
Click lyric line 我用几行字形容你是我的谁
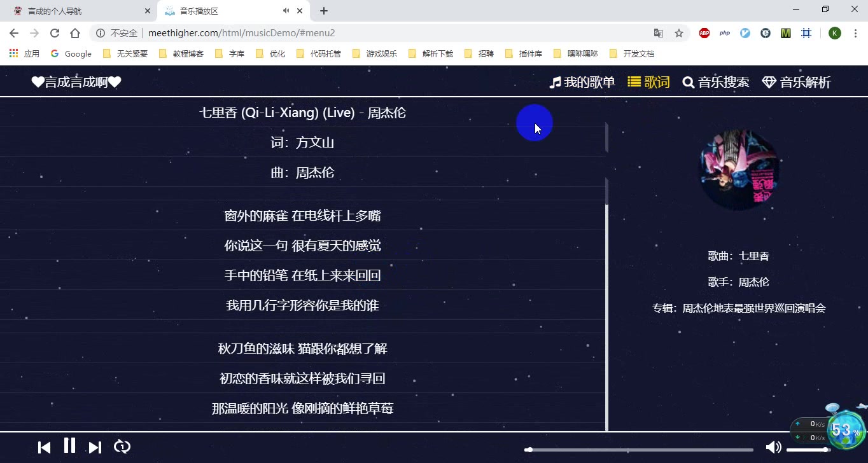tap(302, 305)
